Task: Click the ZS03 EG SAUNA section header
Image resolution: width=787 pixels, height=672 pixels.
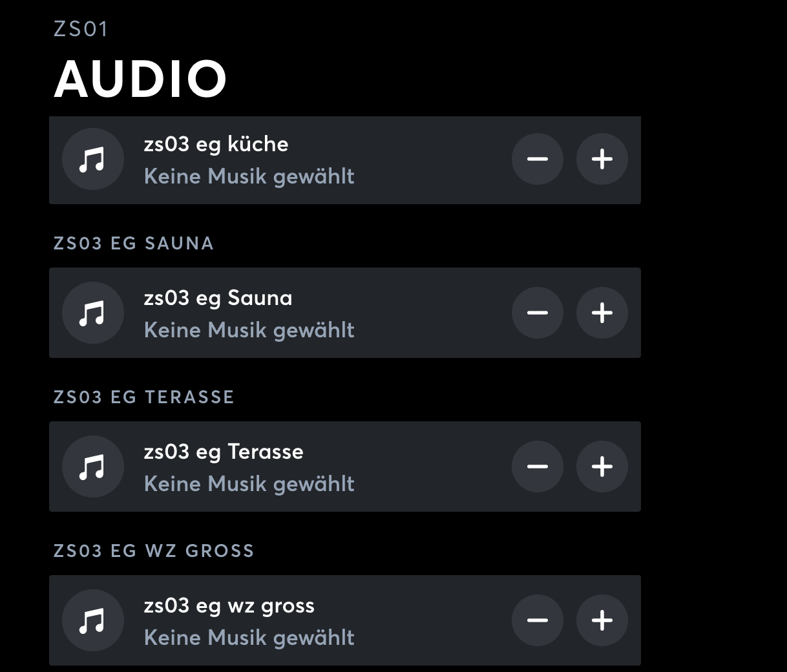Action: tap(134, 244)
